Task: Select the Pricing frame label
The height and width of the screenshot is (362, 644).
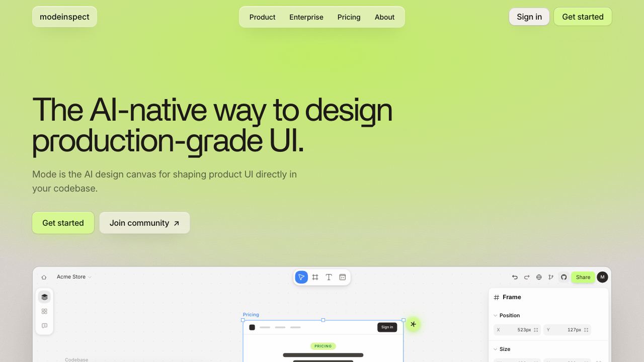Action: pos(251,315)
